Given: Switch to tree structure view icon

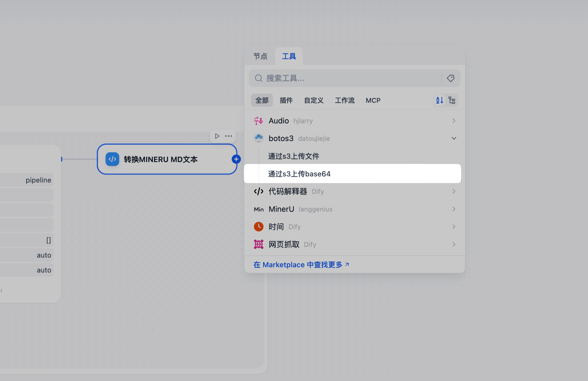Looking at the screenshot, I should coord(452,100).
